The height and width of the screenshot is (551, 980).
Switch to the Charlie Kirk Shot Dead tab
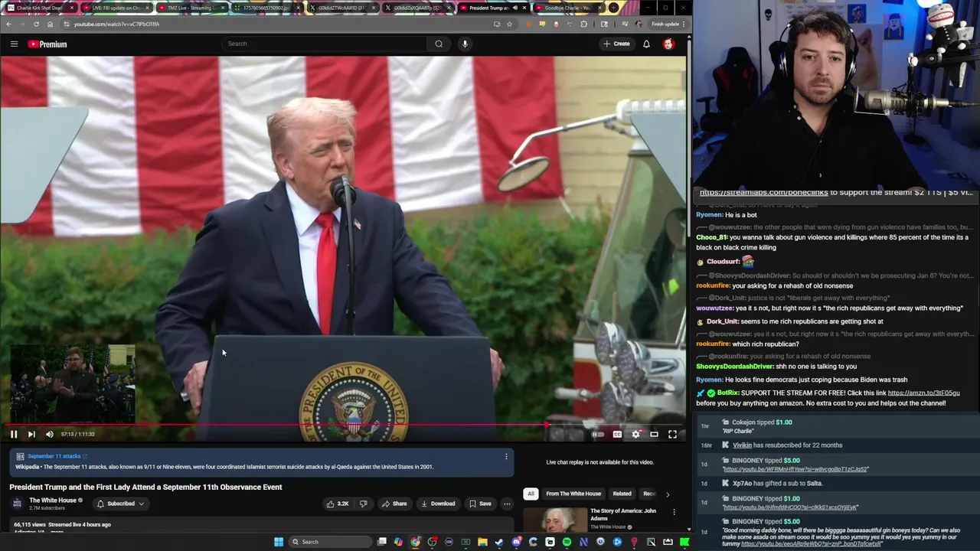pos(38,8)
